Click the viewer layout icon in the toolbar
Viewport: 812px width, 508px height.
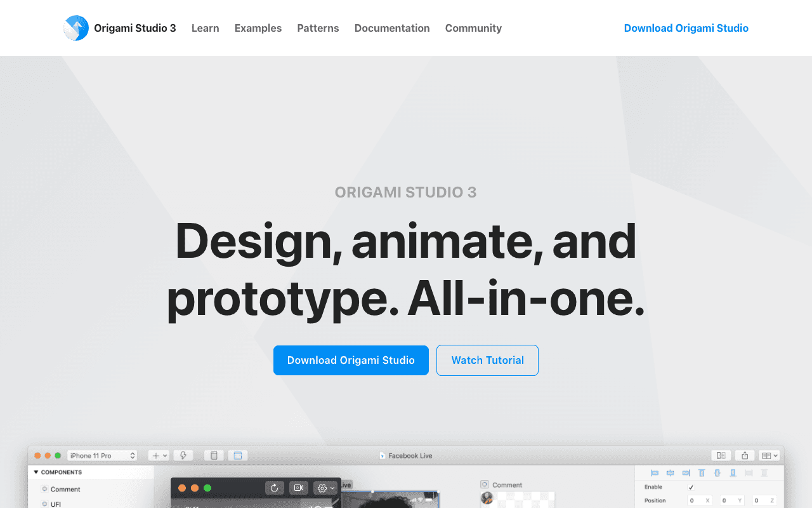238,455
